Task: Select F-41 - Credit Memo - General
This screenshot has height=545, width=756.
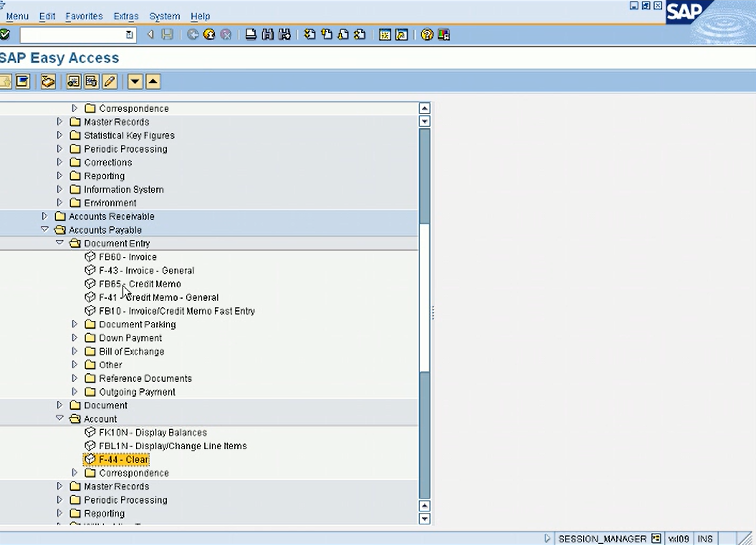Action: tap(159, 298)
